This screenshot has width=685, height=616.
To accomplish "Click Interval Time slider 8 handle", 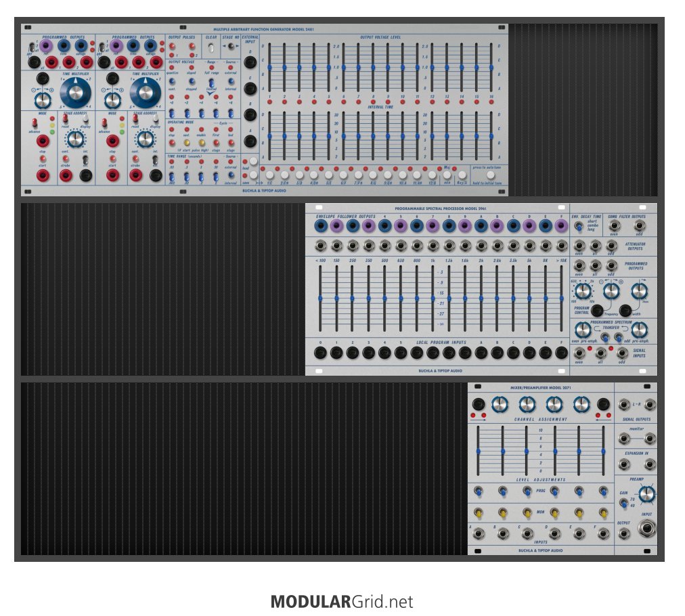I will point(373,136).
